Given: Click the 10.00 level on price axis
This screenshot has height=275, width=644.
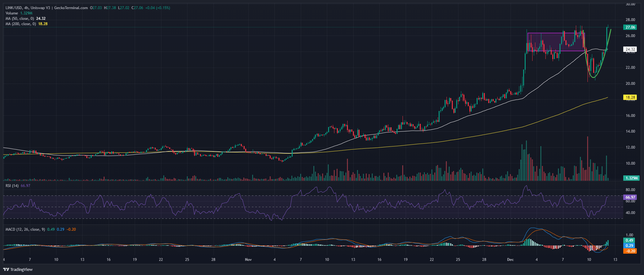Looking at the screenshot, I should [630, 163].
